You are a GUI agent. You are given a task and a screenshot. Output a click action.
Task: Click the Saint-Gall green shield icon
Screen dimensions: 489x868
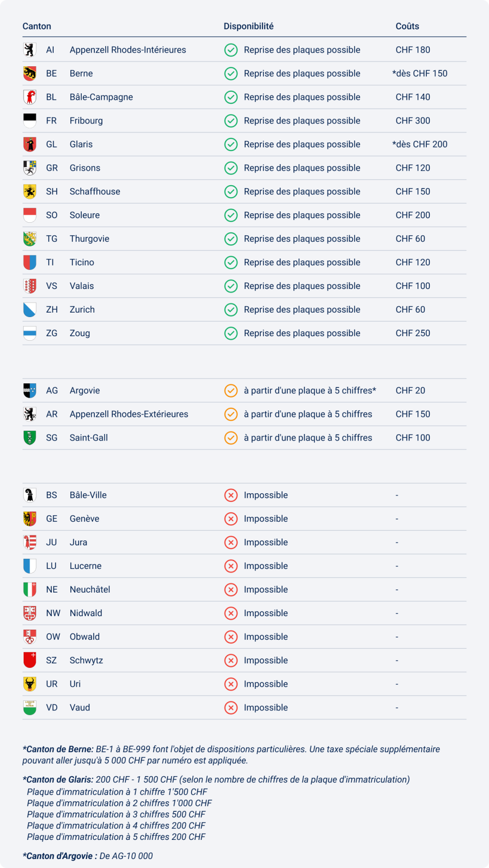(x=30, y=438)
